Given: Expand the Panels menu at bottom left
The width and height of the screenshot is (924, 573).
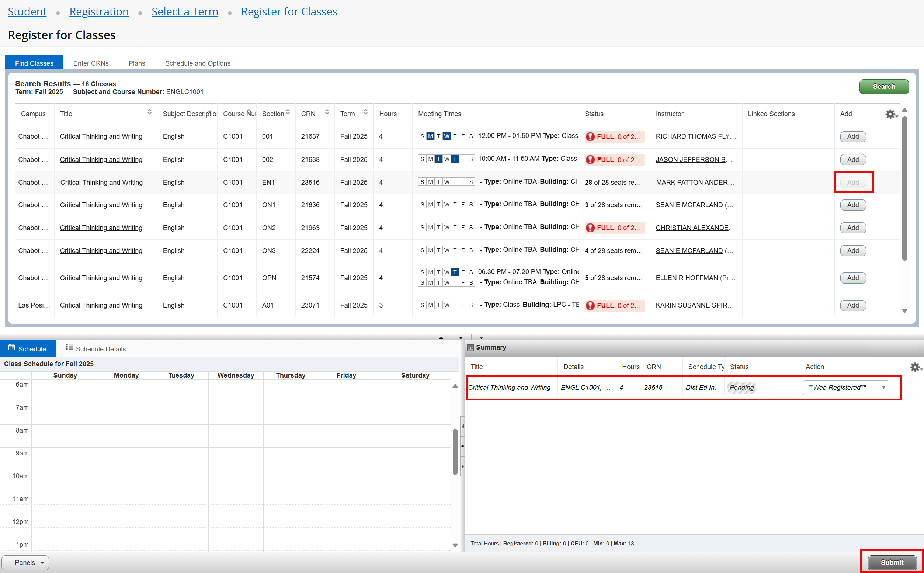Looking at the screenshot, I should pyautogui.click(x=26, y=562).
